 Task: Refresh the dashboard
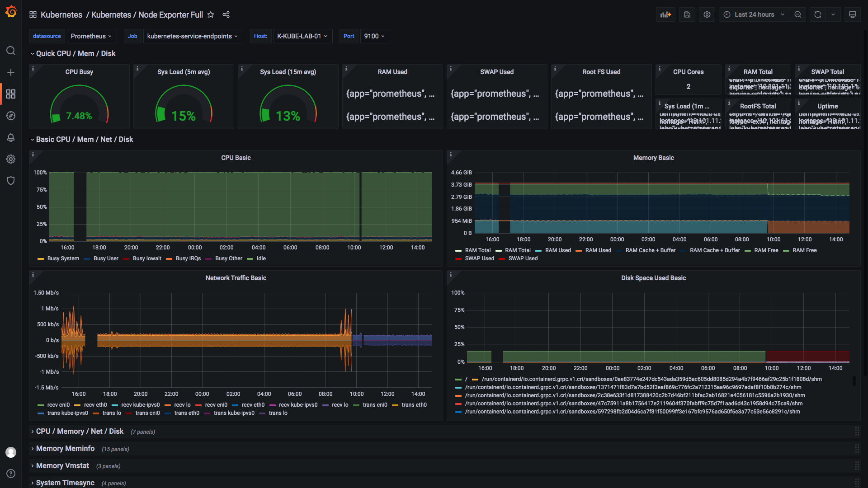818,14
